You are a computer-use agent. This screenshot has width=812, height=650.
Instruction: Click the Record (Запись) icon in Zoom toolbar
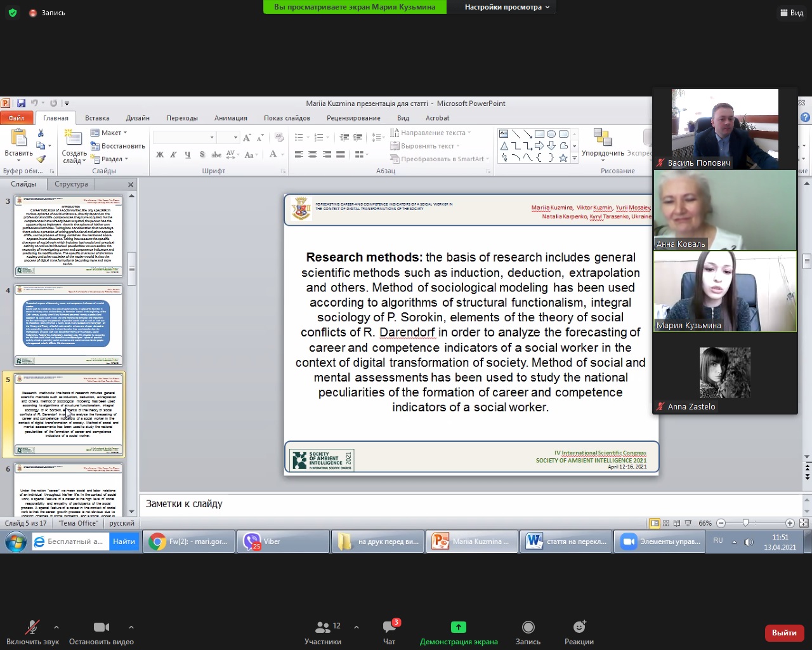coord(528,632)
